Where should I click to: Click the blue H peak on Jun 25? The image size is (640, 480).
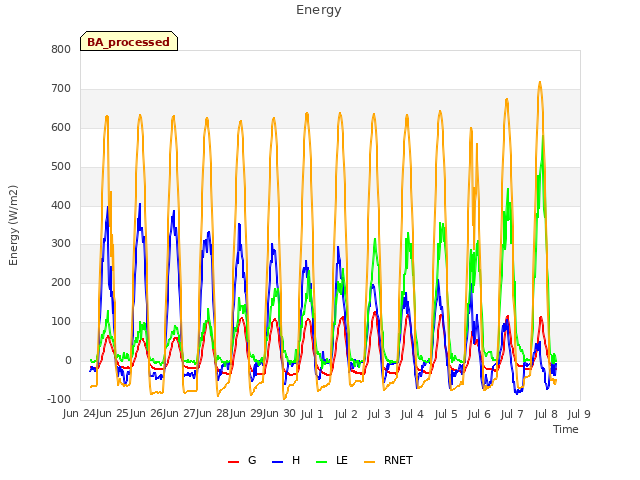tap(140, 204)
